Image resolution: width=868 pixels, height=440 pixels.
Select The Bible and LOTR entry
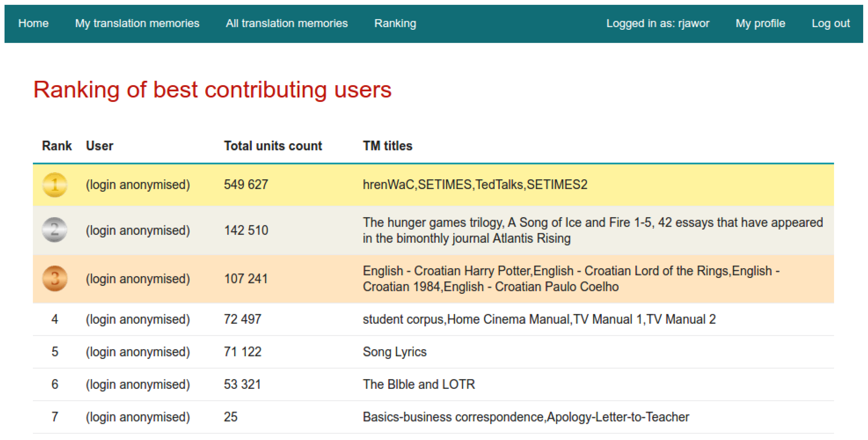tap(418, 384)
